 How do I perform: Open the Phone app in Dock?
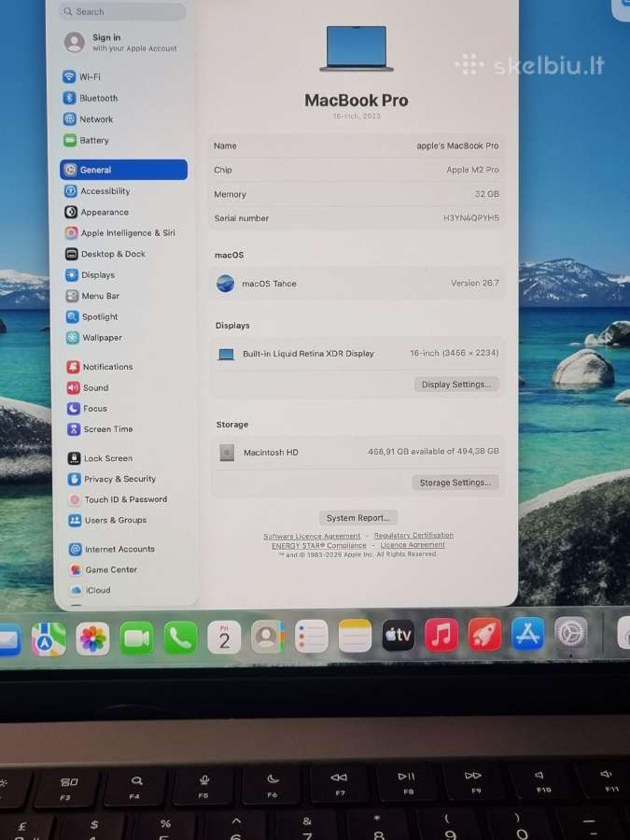click(x=180, y=637)
